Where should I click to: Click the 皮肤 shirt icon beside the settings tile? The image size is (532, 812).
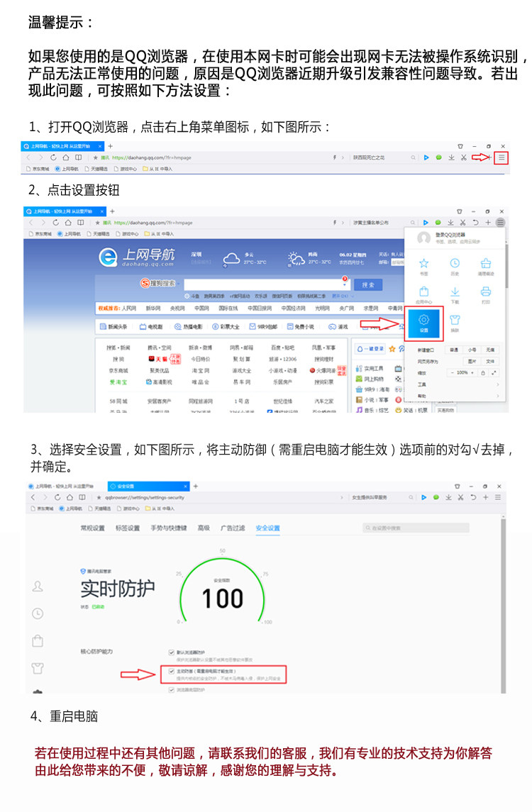point(455,320)
